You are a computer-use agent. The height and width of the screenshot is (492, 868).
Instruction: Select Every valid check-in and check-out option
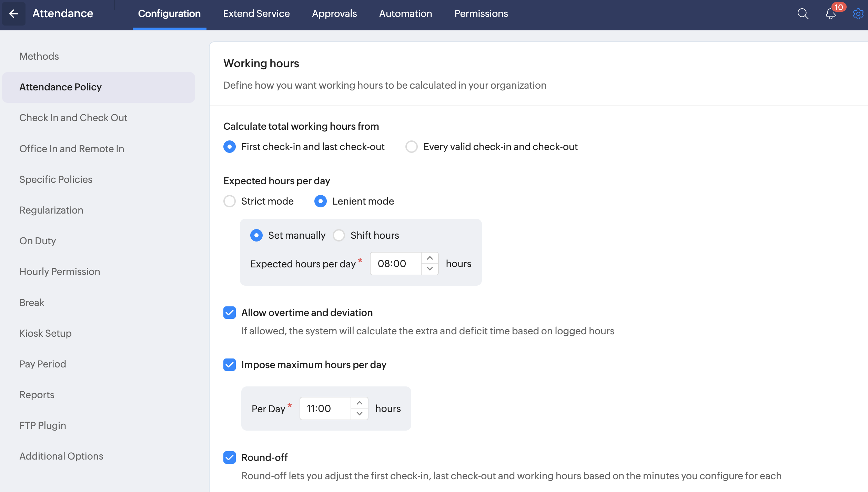pos(412,147)
